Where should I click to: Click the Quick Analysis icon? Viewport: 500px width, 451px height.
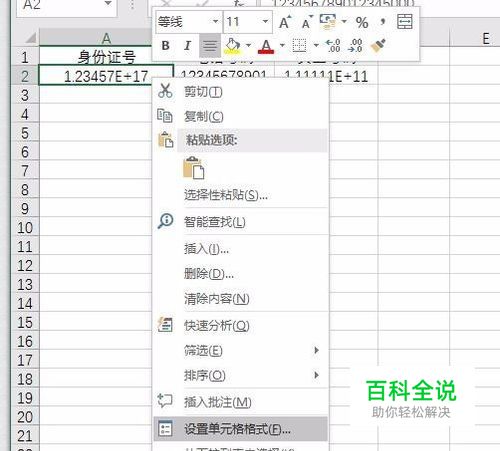pos(165,325)
